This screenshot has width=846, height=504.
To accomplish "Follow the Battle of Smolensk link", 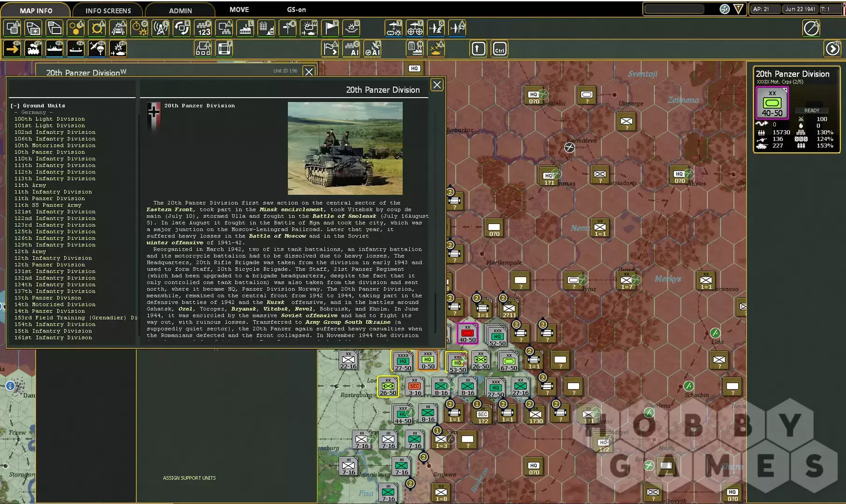I will pyautogui.click(x=344, y=216).
